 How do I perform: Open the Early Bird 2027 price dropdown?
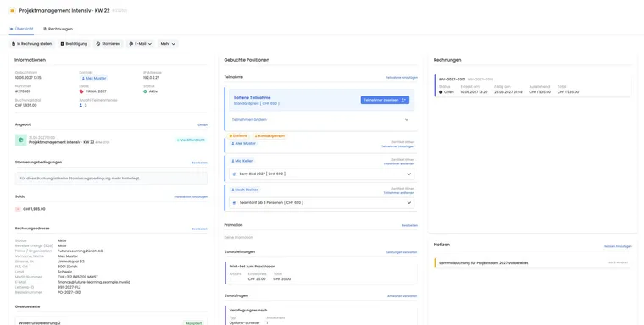click(x=322, y=174)
